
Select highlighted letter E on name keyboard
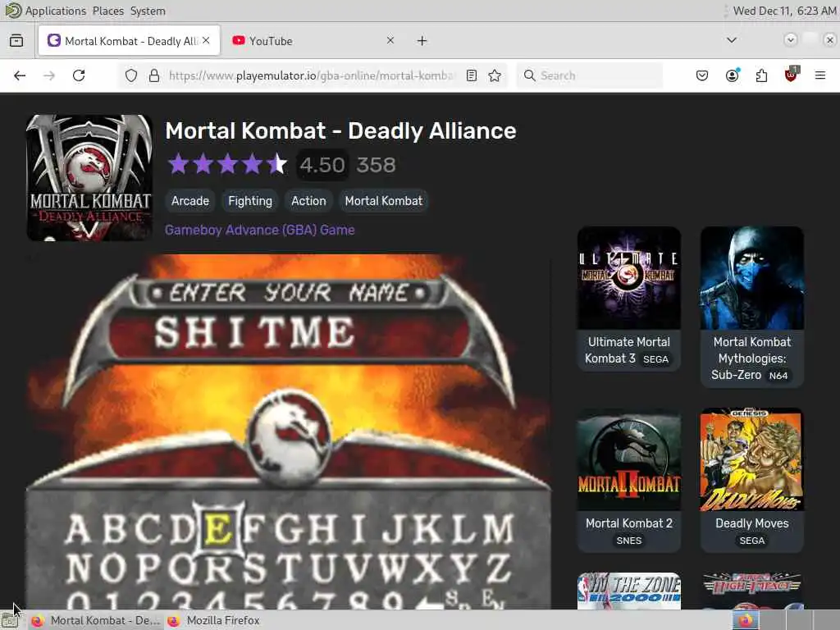pyautogui.click(x=217, y=529)
